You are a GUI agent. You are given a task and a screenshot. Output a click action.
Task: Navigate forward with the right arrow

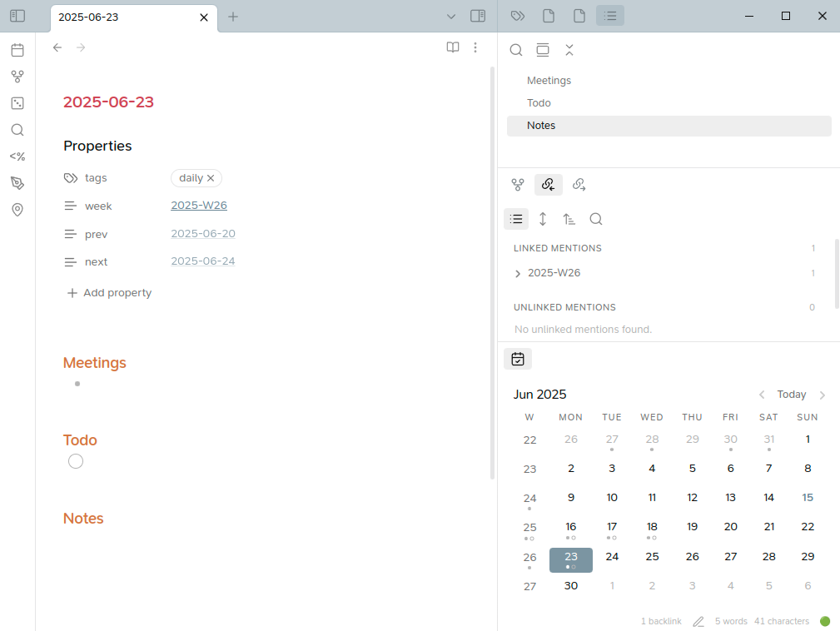click(x=81, y=47)
